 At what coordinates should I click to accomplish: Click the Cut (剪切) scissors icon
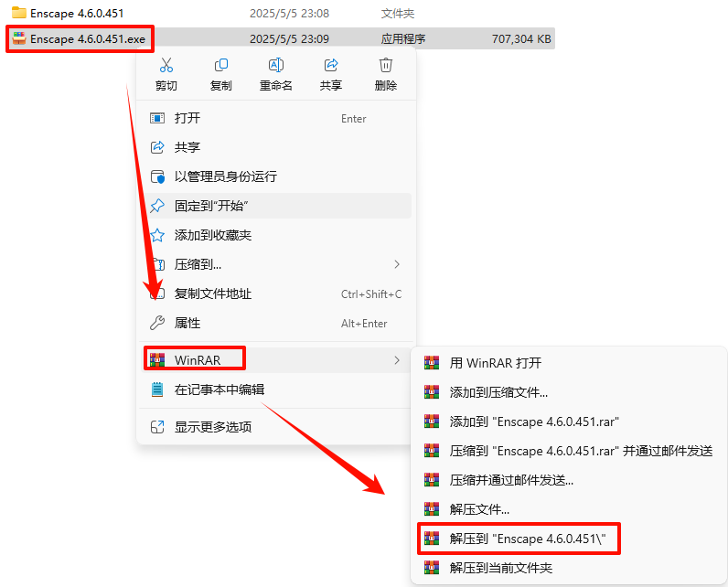coord(166,65)
